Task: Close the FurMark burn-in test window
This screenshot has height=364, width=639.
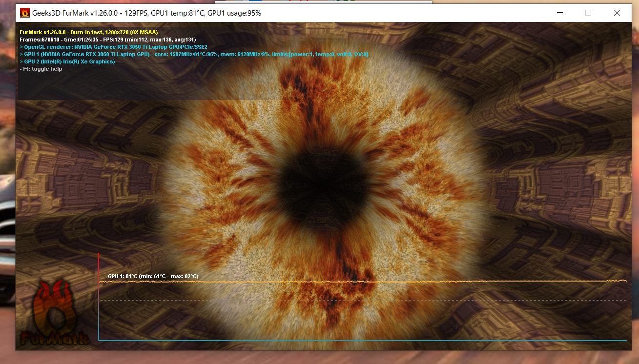Action: coord(617,13)
